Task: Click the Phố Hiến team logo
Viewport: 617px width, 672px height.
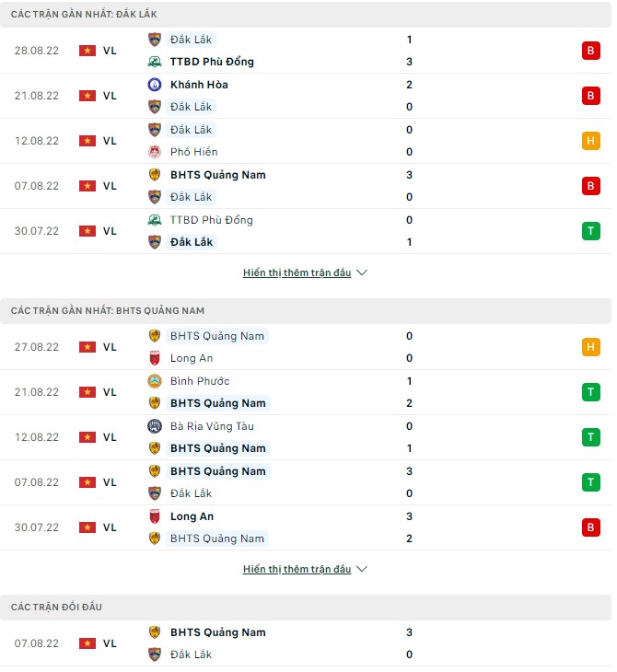Action: point(155,152)
